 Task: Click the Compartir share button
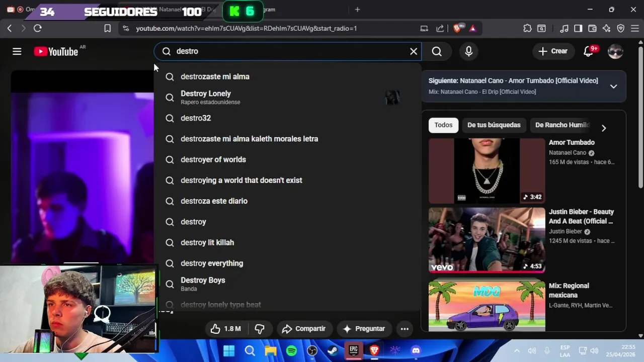304,329
